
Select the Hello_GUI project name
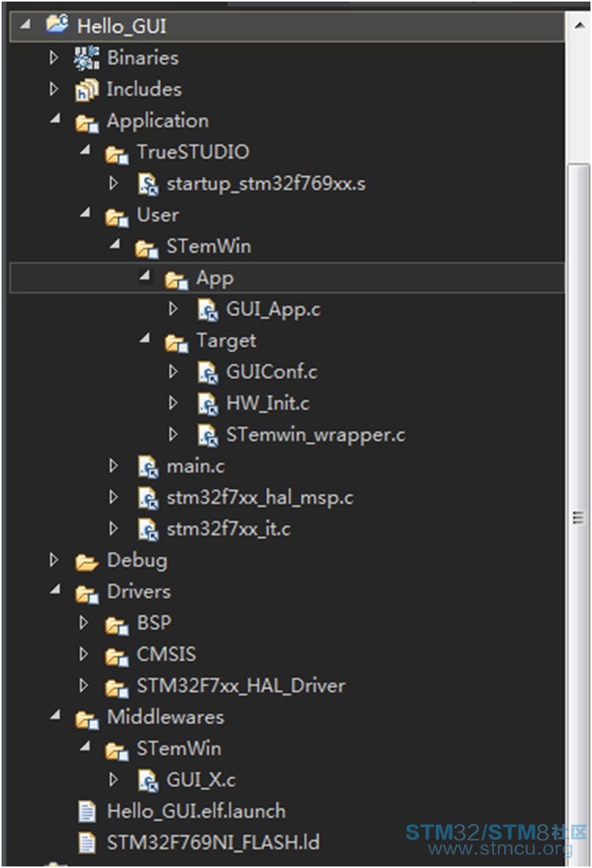(x=122, y=26)
